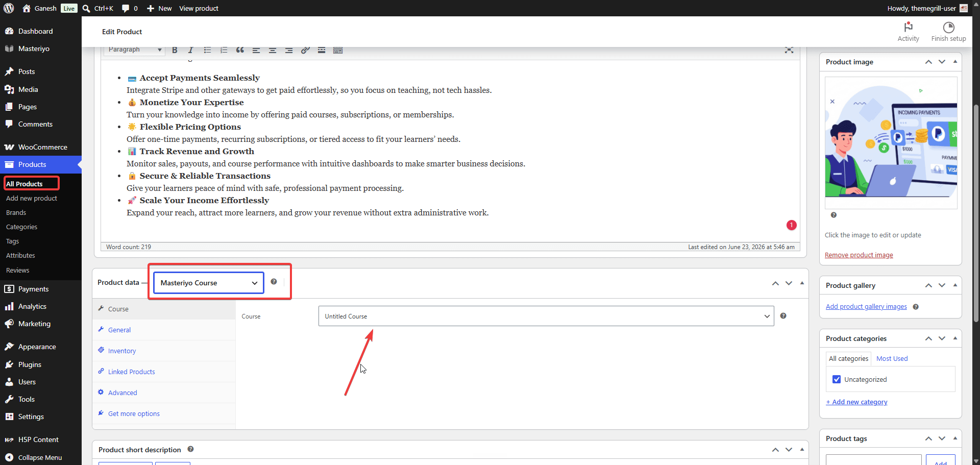This screenshot has height=465, width=980.
Task: Collapse the Product categories panel
Action: (955, 338)
